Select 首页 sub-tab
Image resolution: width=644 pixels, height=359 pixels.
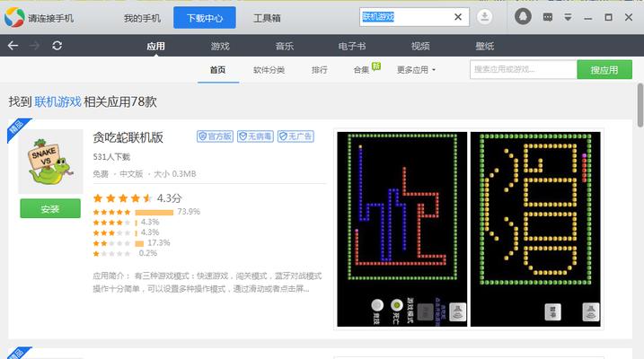pyautogui.click(x=217, y=70)
